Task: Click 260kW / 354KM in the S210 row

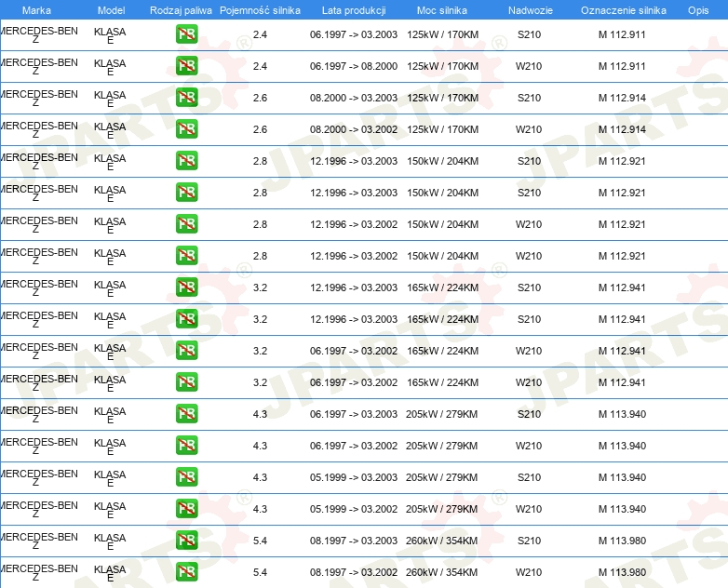Action: (441, 541)
